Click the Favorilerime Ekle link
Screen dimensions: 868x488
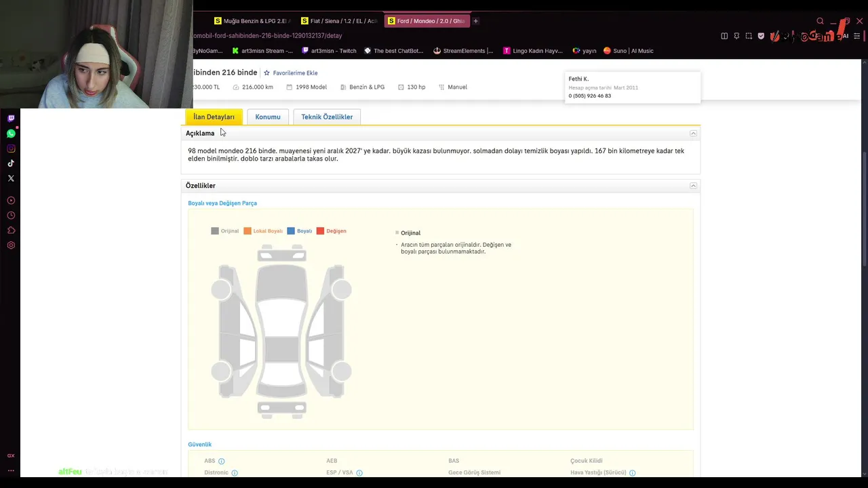[x=295, y=73]
